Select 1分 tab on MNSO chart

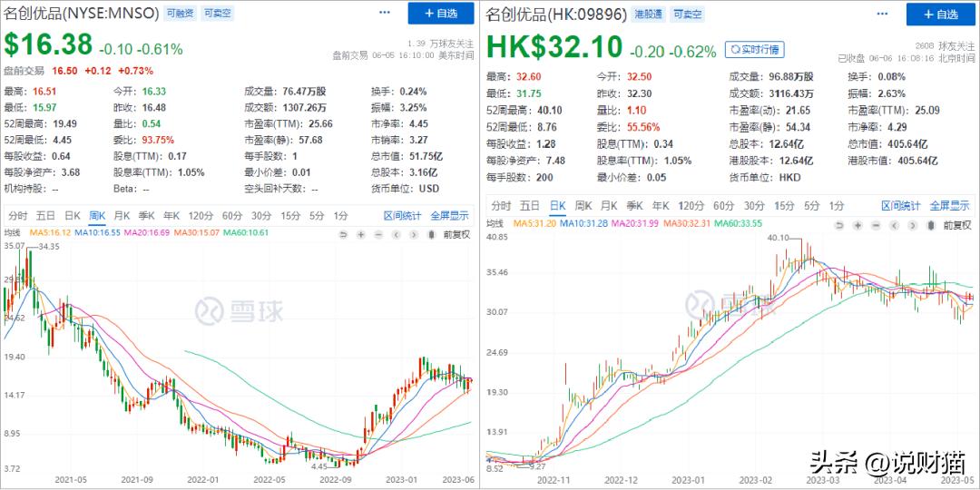[x=340, y=216]
